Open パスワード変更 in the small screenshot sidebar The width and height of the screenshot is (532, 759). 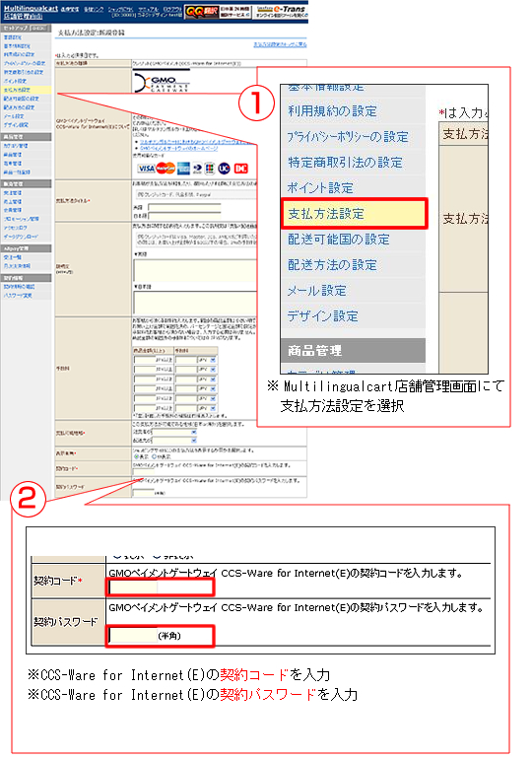18,296
